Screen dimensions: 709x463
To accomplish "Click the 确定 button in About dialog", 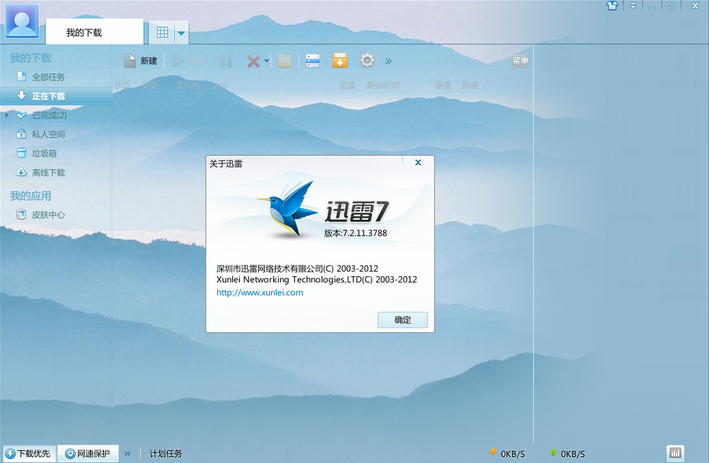I will 402,320.
